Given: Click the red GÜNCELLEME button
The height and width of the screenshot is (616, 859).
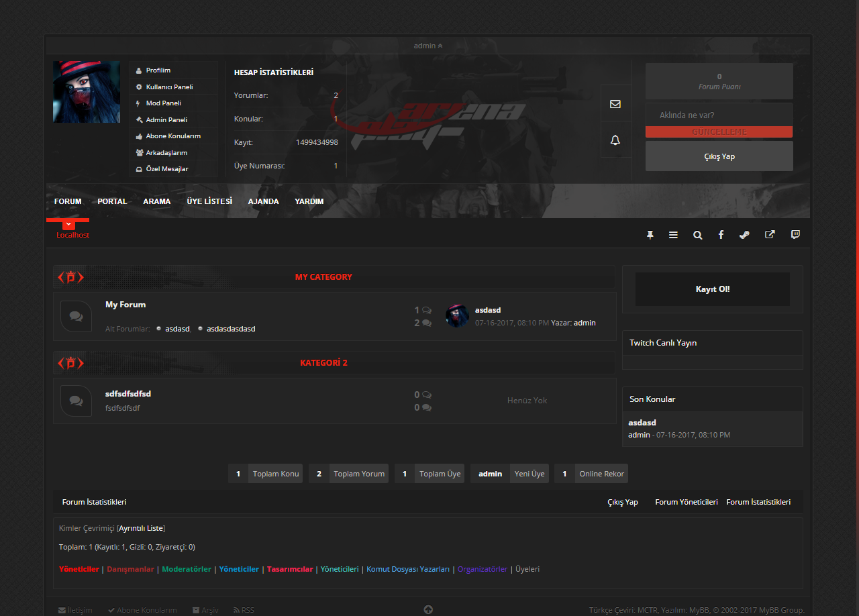Looking at the screenshot, I should [719, 132].
